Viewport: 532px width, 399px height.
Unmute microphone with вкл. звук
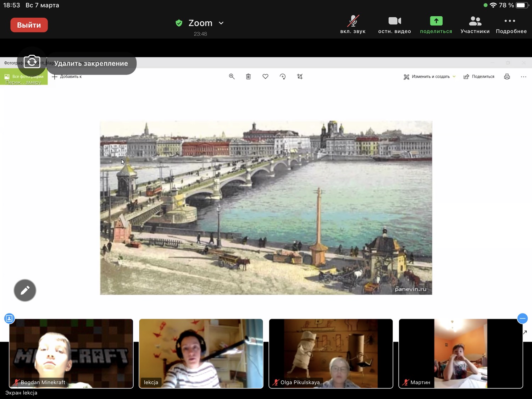point(353,24)
